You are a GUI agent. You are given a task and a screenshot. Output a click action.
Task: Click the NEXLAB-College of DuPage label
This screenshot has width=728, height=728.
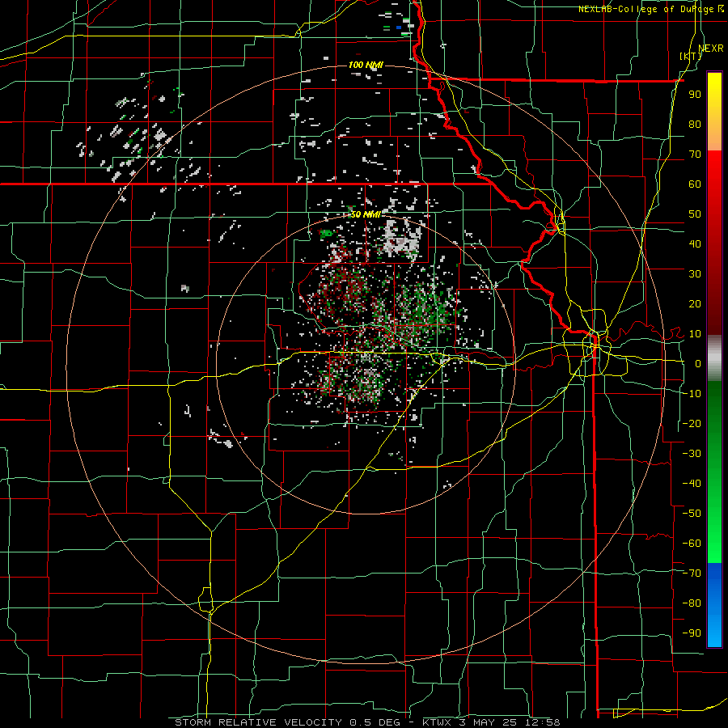(x=645, y=9)
